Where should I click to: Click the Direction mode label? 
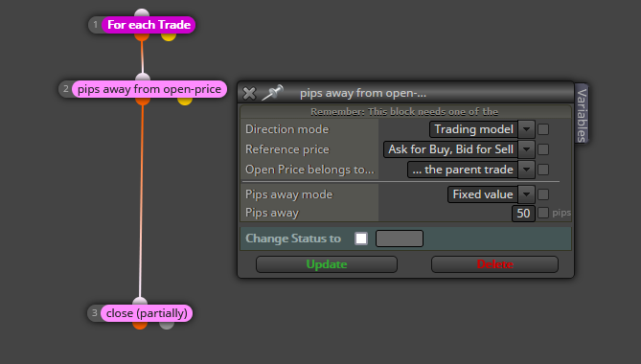pos(287,129)
